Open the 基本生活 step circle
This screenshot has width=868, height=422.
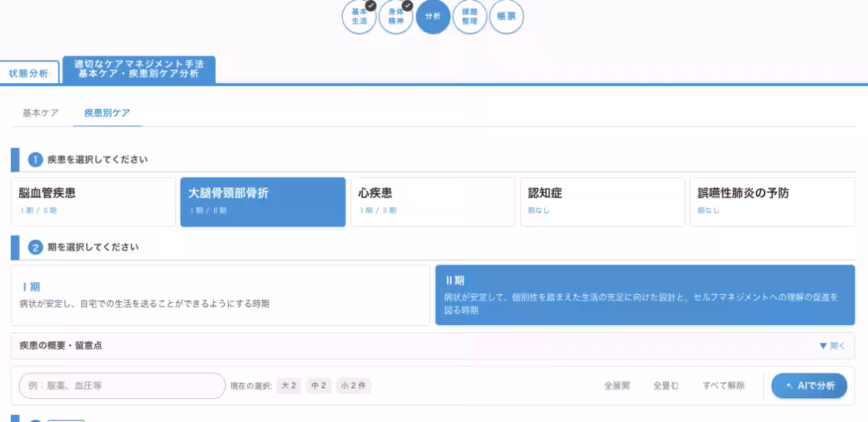tap(359, 17)
